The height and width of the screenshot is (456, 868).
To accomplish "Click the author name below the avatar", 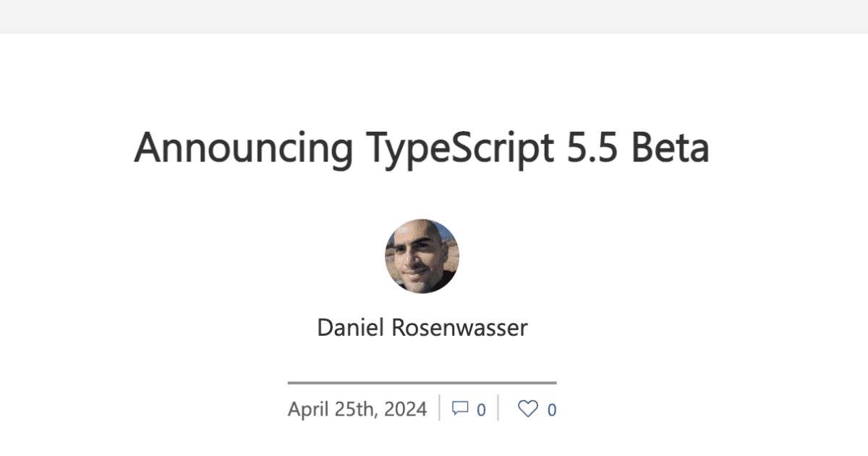I will [x=422, y=327].
